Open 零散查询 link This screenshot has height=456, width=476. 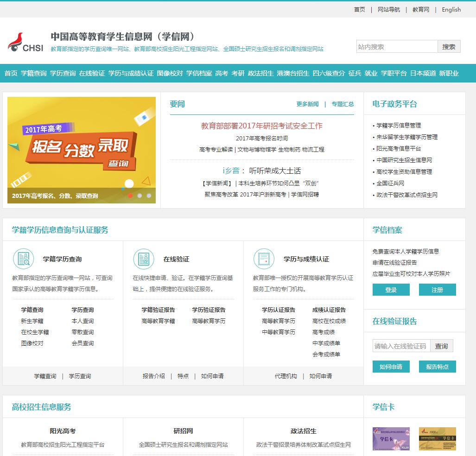pyautogui.click(x=83, y=332)
